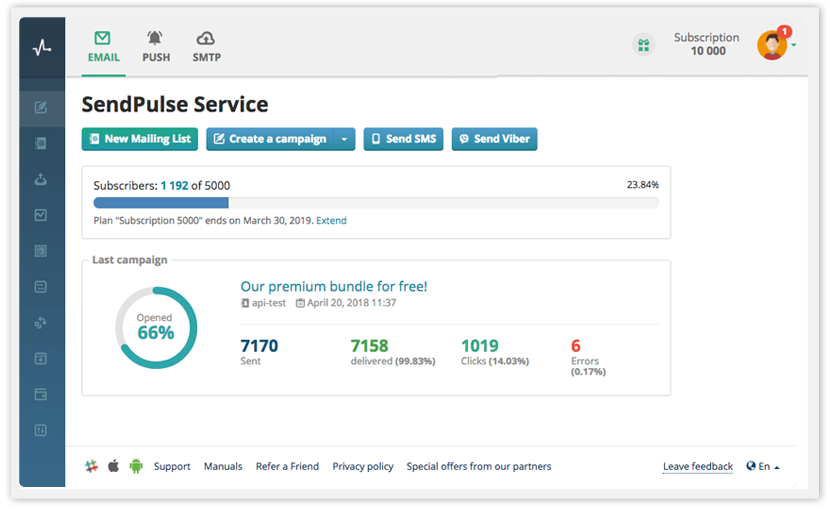The height and width of the screenshot is (509, 830).
Task: Click the Last campaign section label
Action: click(x=130, y=260)
